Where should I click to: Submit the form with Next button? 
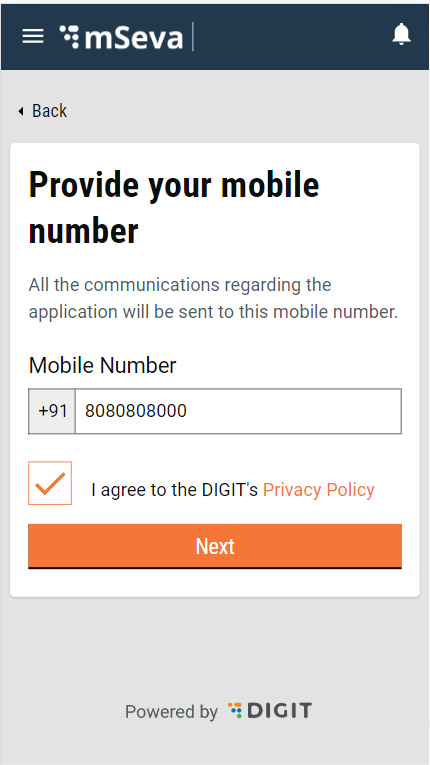coord(215,546)
